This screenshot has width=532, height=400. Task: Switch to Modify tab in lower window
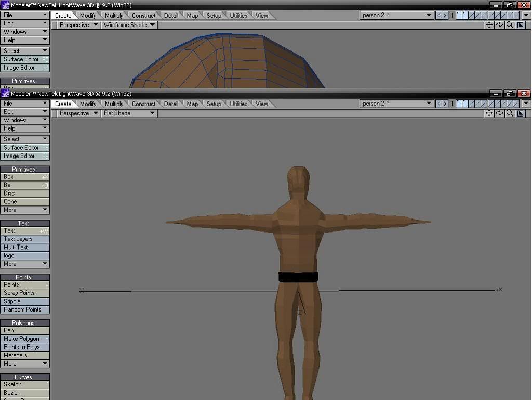pyautogui.click(x=88, y=104)
